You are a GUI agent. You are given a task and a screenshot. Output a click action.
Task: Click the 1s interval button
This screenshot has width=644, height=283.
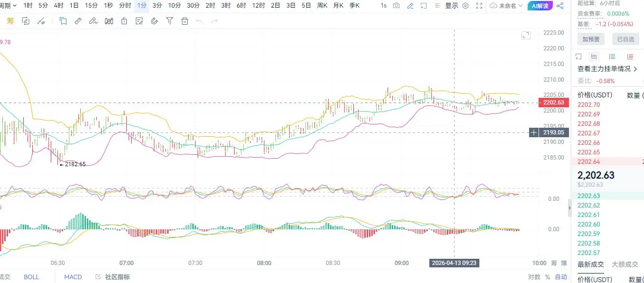click(383, 6)
